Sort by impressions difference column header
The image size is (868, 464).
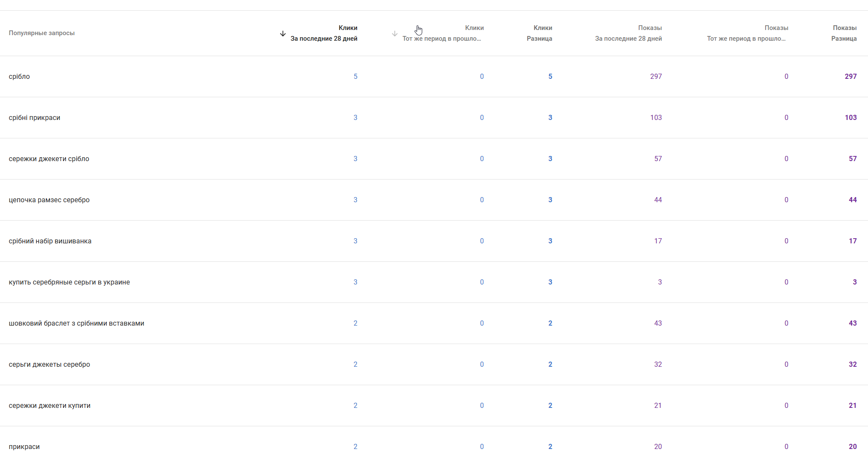[844, 33]
